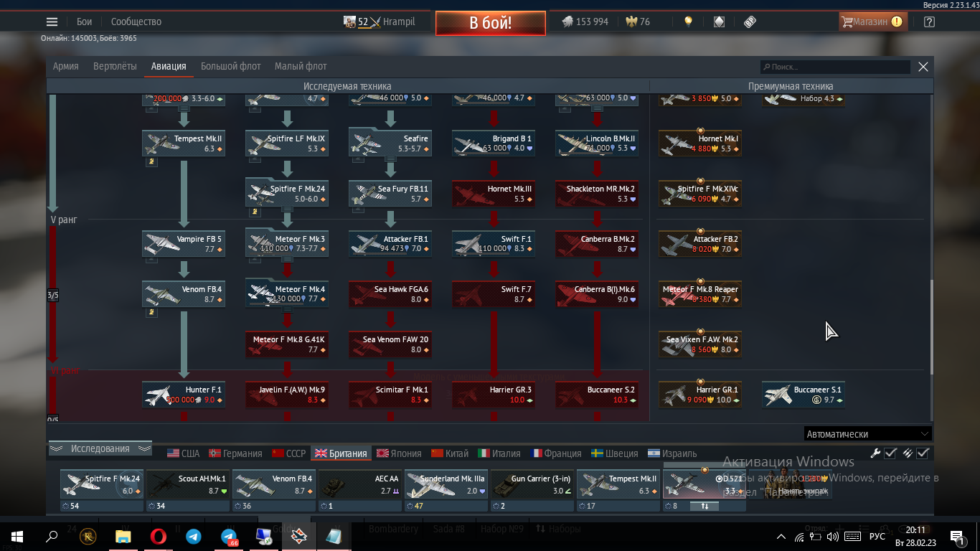Select the Германия nation tab
Screen dimensions: 980x551
[235, 453]
